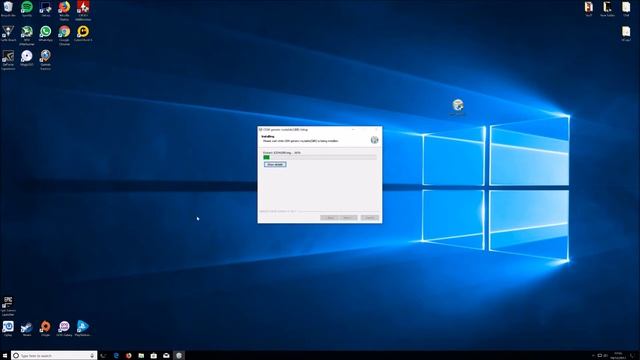Screen dimensions: 640x360
Task: Minimize the setup installer window
Action: (353, 129)
